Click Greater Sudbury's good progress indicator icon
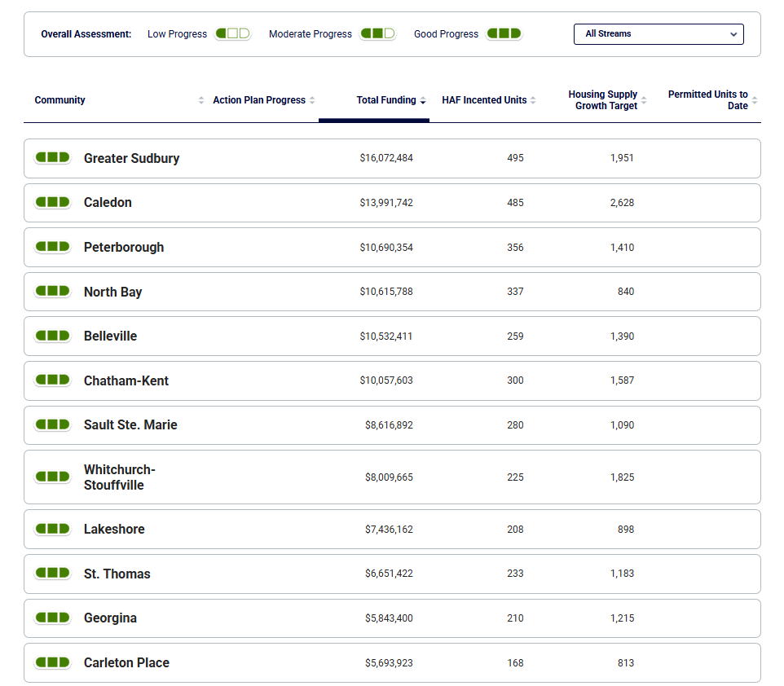The width and height of the screenshot is (784, 686). coord(52,157)
